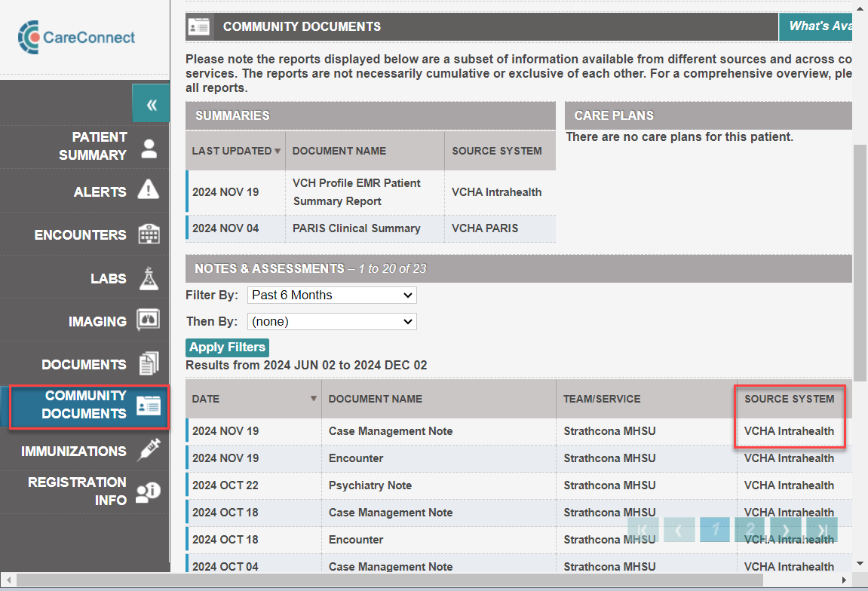Open Registration Info person icon

[148, 491]
